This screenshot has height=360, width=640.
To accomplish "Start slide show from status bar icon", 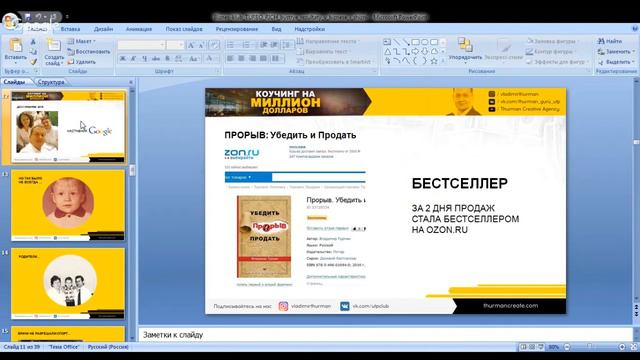I will [x=541, y=347].
